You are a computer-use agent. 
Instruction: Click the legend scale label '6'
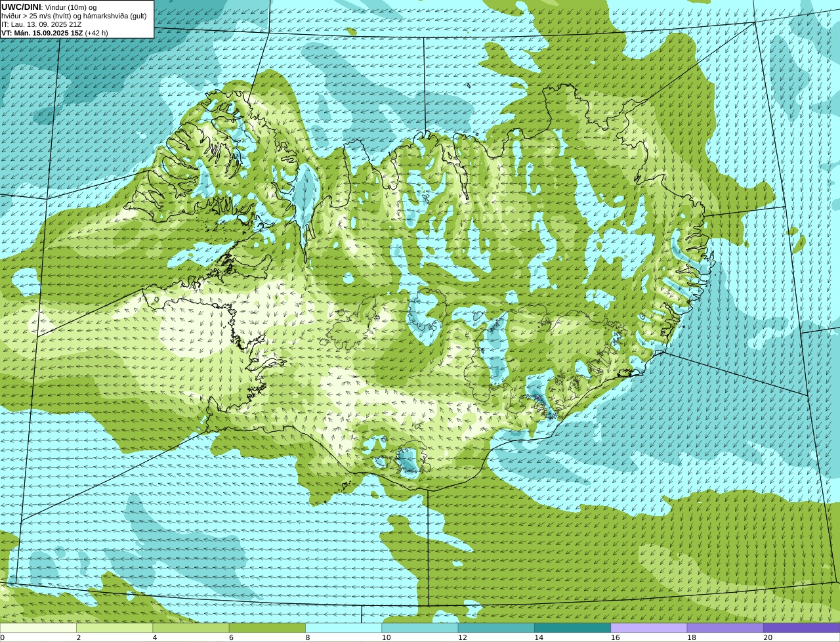click(x=231, y=637)
